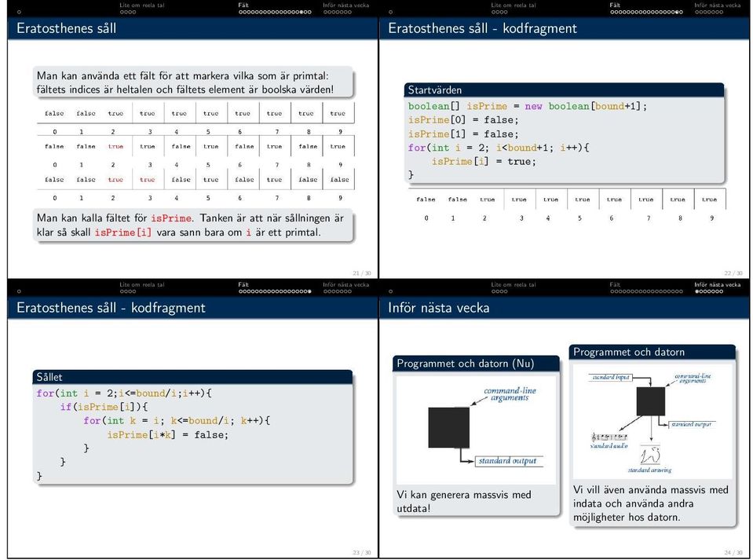The image size is (753, 560).
Task: Click the 'standard drawing' label in the diagram
Action: pos(650,470)
